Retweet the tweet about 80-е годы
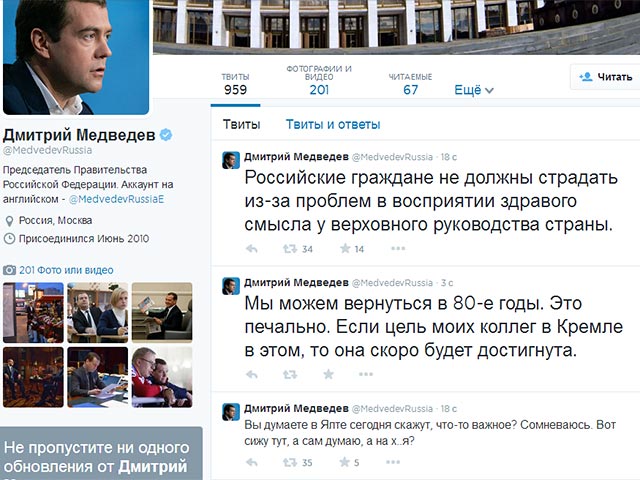Screen dimensions: 640x480 click(290, 374)
